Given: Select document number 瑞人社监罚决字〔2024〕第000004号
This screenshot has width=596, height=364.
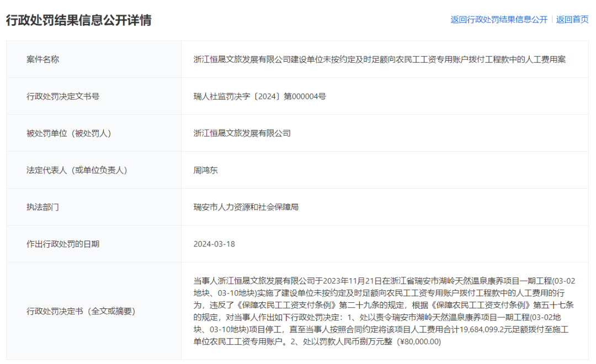Looking at the screenshot, I should [259, 97].
